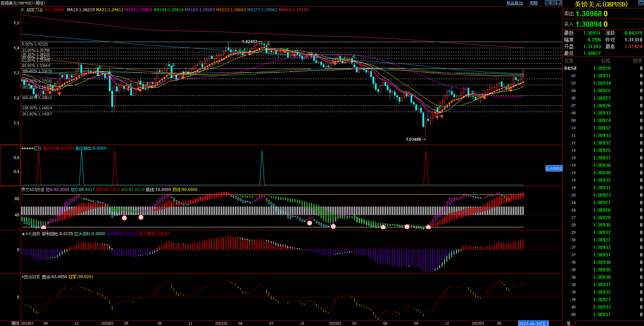Click the 0.40952 value marker
644x326 pixels.
point(554,168)
